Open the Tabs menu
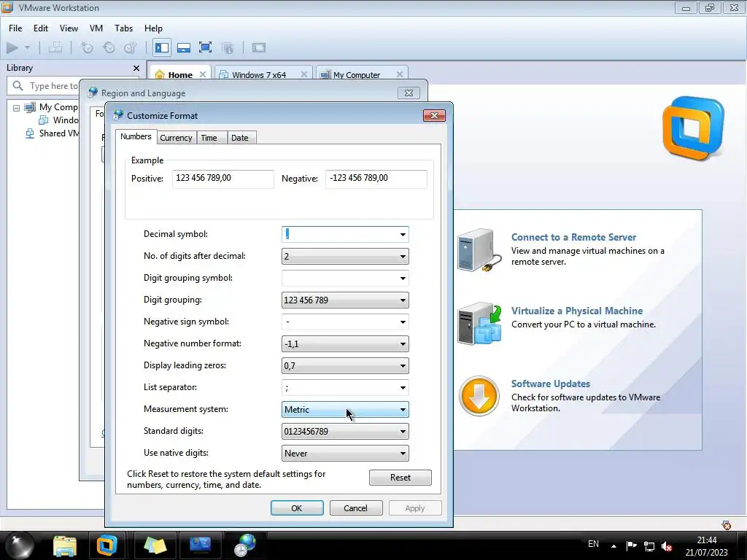This screenshot has height=560, width=747. 123,28
